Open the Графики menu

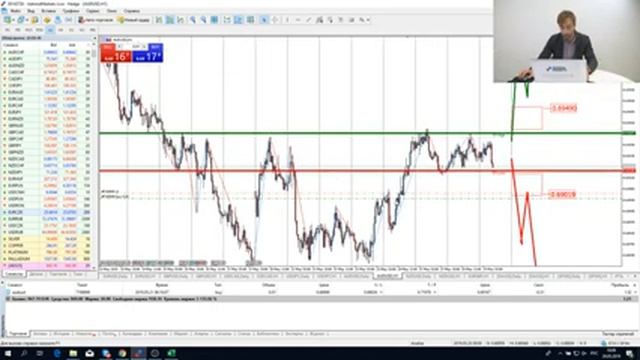coord(71,11)
